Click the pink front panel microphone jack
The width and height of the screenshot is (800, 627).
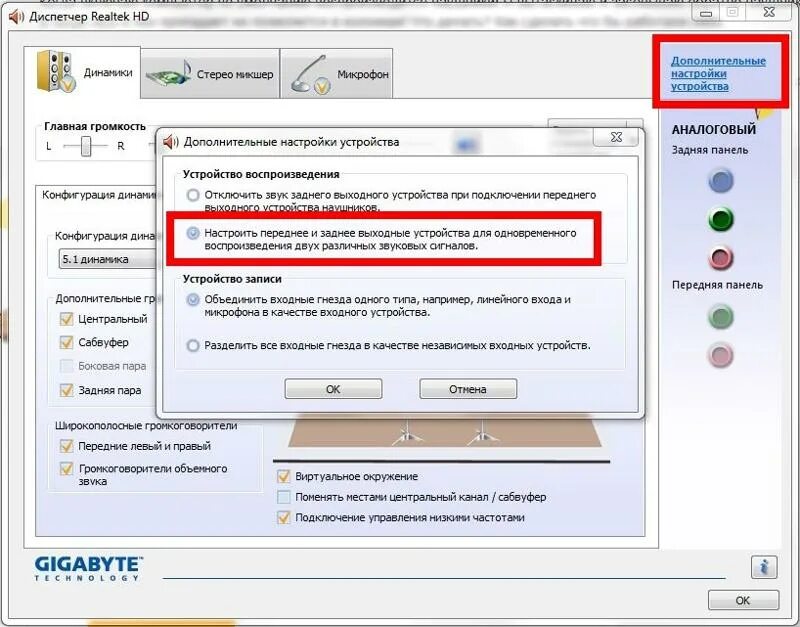click(x=721, y=355)
